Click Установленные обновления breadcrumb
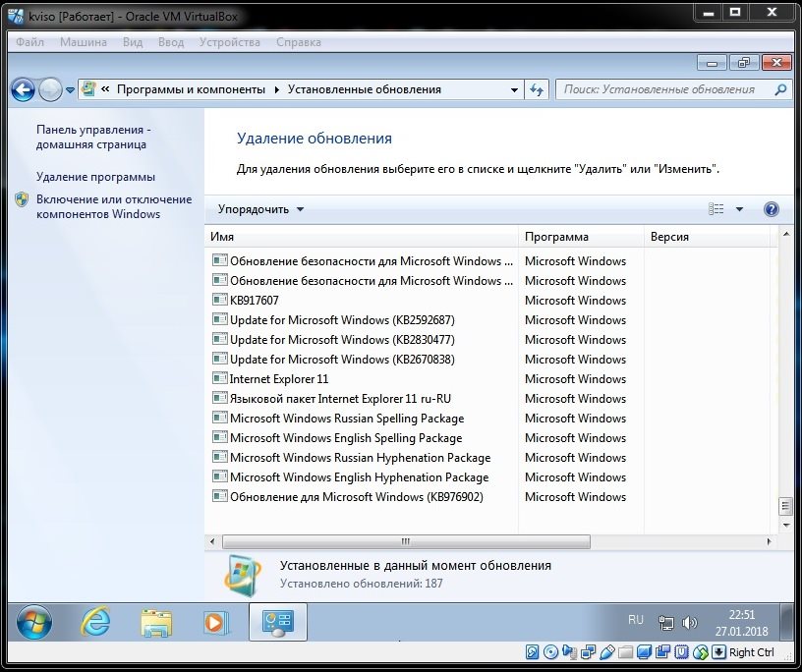 [x=365, y=89]
